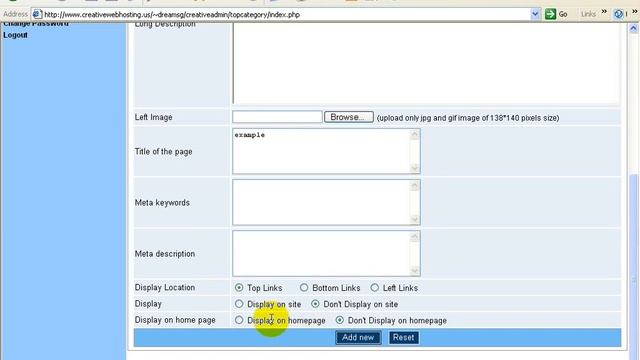
Task: Select the Top Links radio button
Action: click(x=239, y=288)
